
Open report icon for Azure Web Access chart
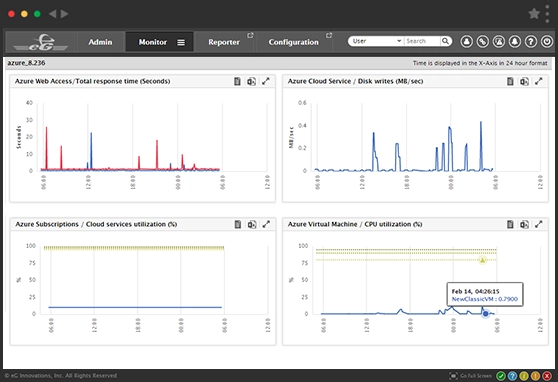tap(237, 81)
